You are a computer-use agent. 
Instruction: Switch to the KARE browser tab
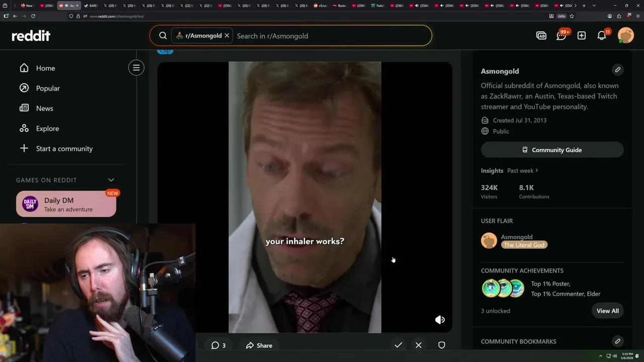coord(91,6)
